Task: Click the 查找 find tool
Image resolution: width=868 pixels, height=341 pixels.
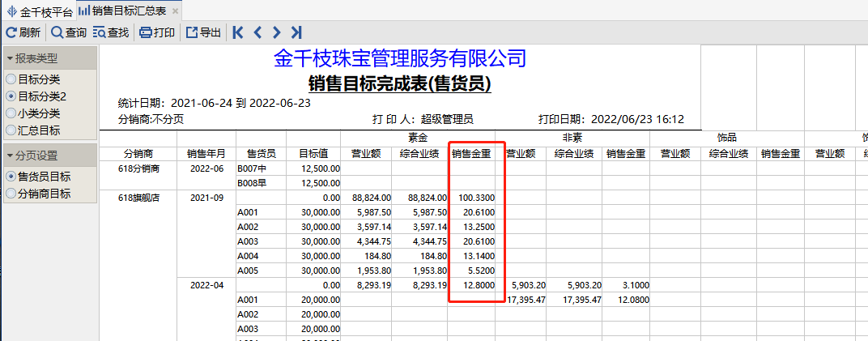Action: coord(111,32)
